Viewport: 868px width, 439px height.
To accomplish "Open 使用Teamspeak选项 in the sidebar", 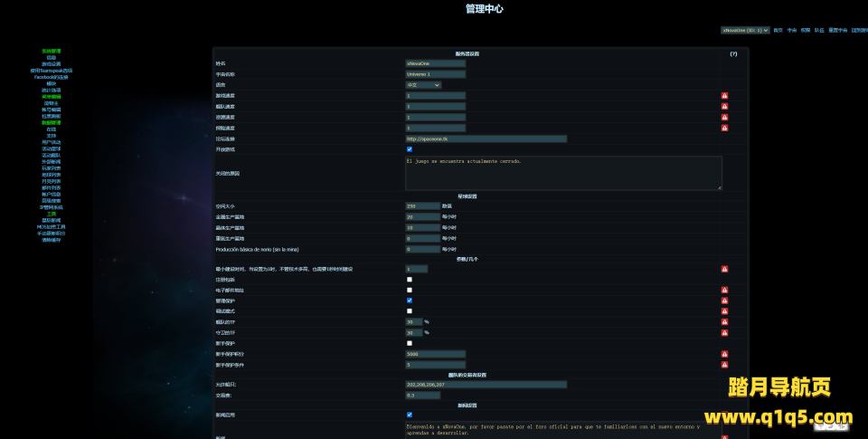I will pos(52,71).
